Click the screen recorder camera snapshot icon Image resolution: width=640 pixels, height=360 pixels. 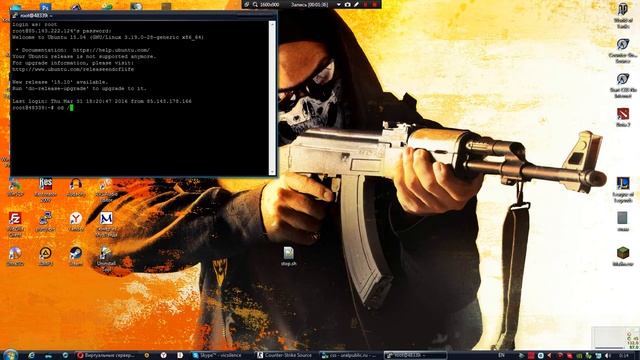347,4
